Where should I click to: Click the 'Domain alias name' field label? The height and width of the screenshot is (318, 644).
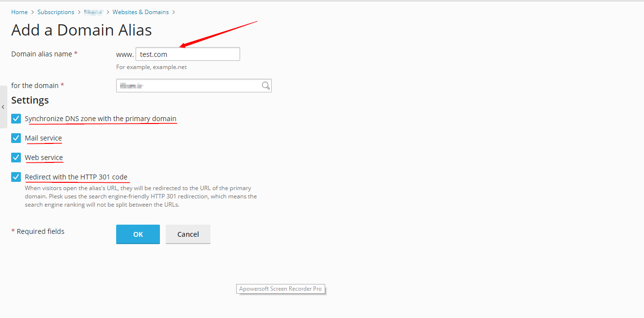[x=41, y=54]
